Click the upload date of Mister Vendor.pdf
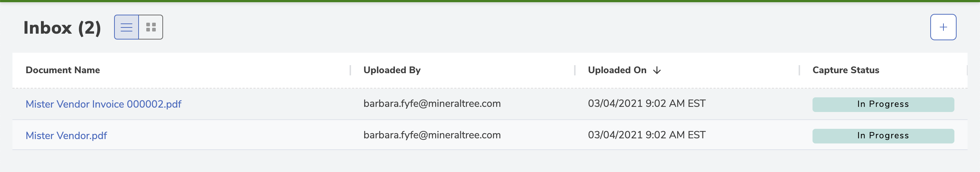980x172 pixels. click(x=647, y=135)
